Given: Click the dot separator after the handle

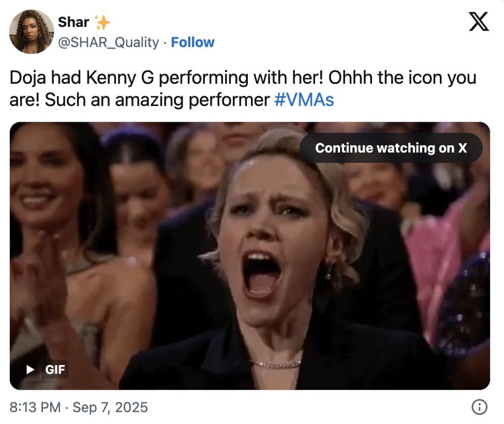Looking at the screenshot, I should click(x=164, y=42).
